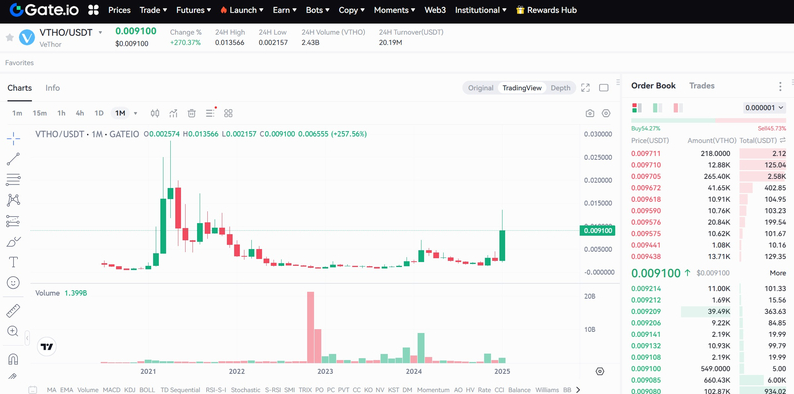Expand the VTHO/USDT pair selector

point(100,32)
